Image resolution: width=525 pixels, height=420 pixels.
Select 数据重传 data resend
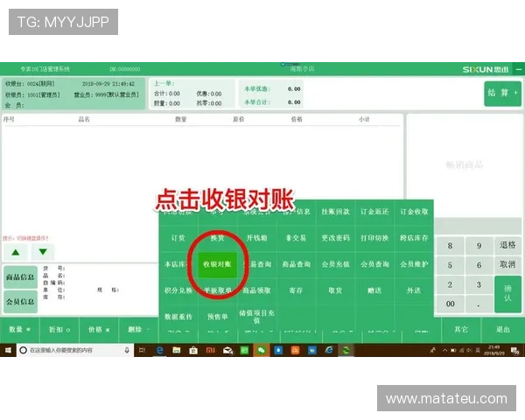pos(178,317)
